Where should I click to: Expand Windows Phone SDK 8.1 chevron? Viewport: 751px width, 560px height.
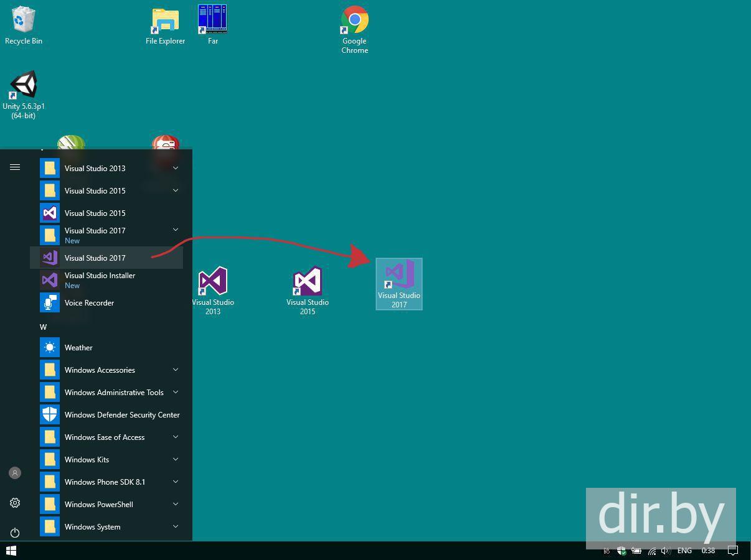(x=176, y=482)
